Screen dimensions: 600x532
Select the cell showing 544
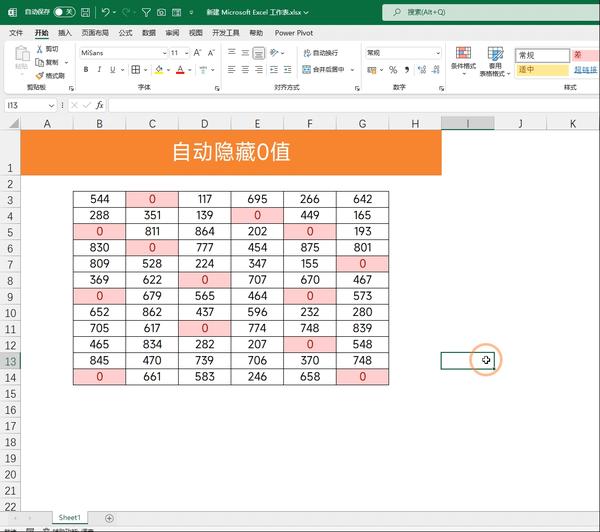coord(99,199)
